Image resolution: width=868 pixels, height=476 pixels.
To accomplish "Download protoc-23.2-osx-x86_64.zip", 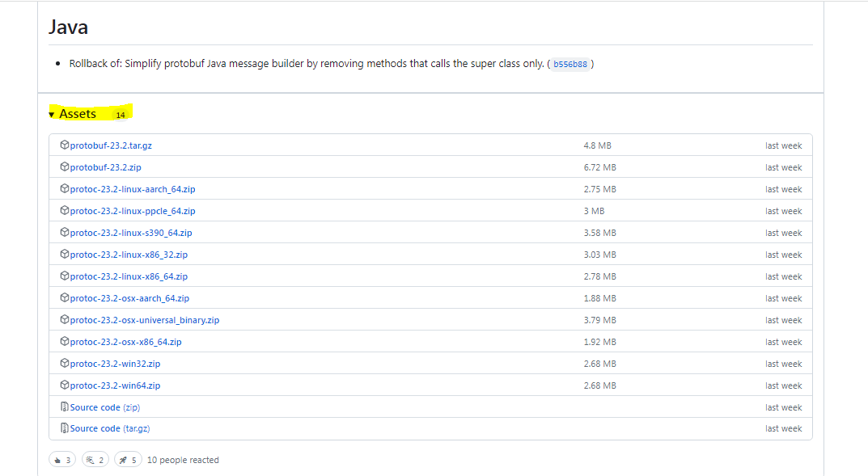I will click(125, 342).
